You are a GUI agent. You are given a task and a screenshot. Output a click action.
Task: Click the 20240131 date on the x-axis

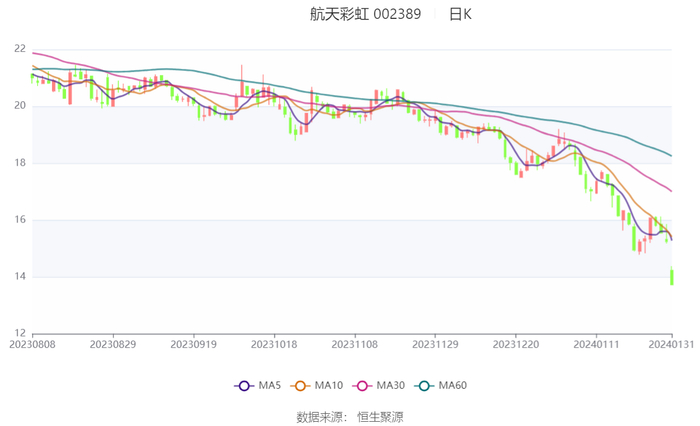click(x=671, y=345)
